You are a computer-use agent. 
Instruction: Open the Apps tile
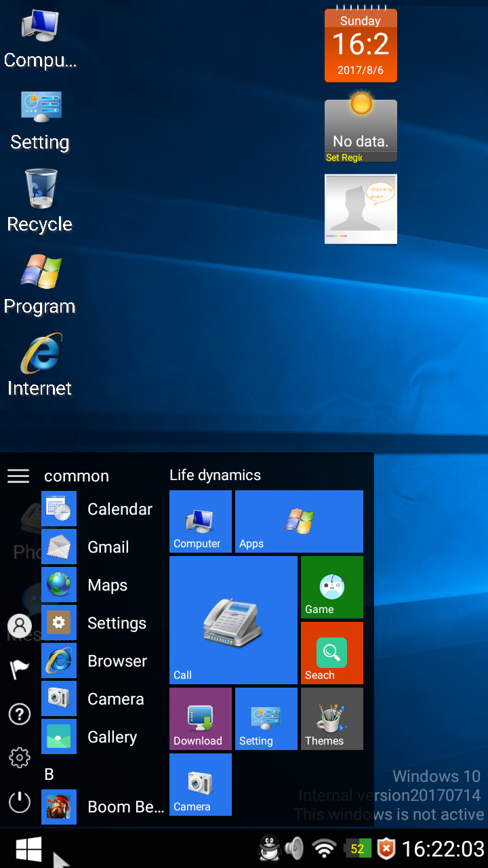point(299,522)
